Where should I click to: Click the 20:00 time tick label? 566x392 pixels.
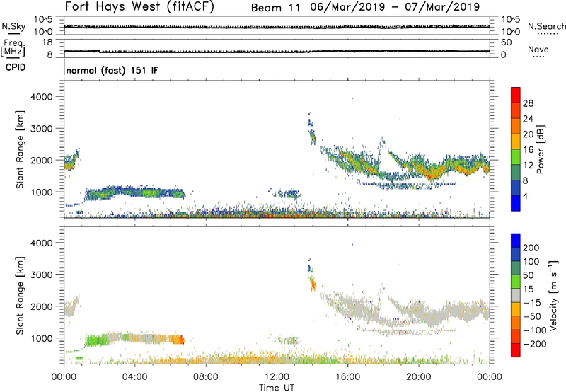(418, 377)
